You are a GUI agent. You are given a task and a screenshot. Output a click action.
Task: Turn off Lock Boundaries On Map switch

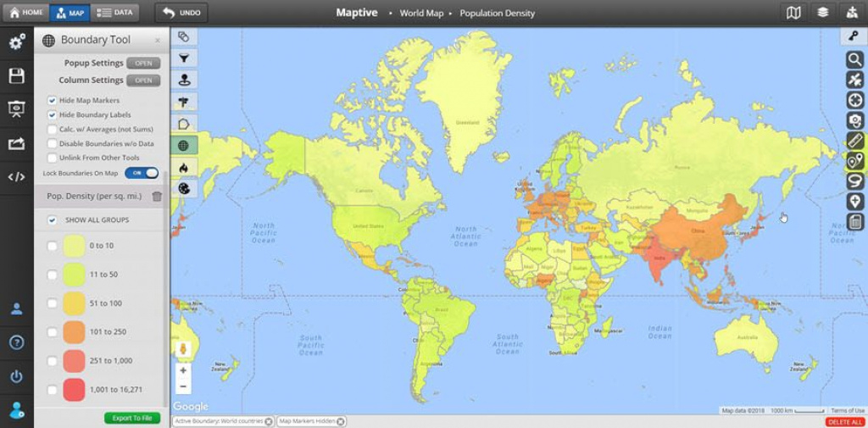coord(142,173)
